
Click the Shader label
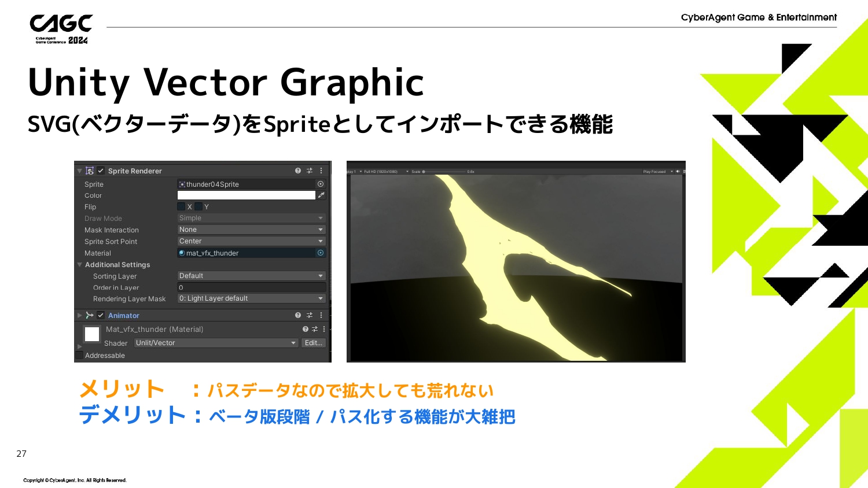[116, 343]
